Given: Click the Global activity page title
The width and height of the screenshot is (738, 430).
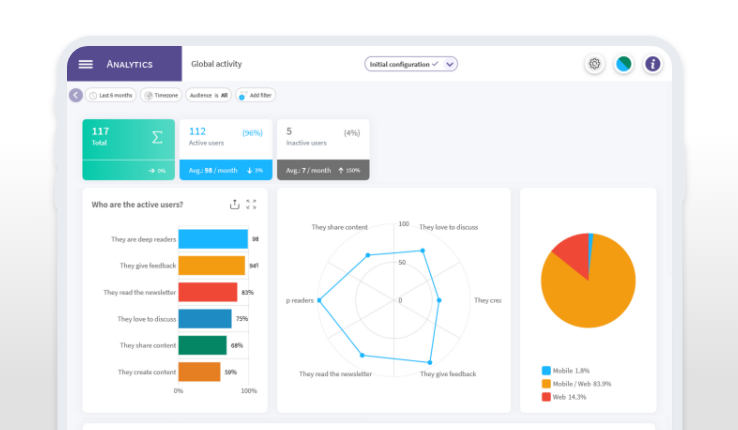Looking at the screenshot, I should (217, 64).
